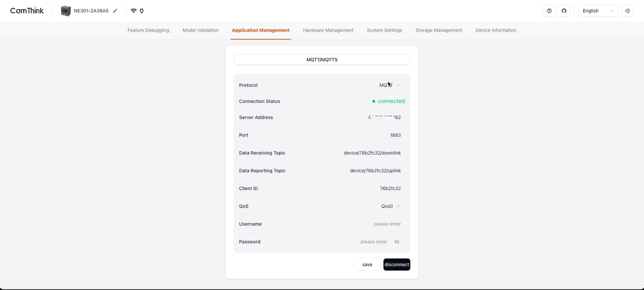Click the GitHub icon in the header
This screenshot has height=290, width=644.
click(x=564, y=11)
